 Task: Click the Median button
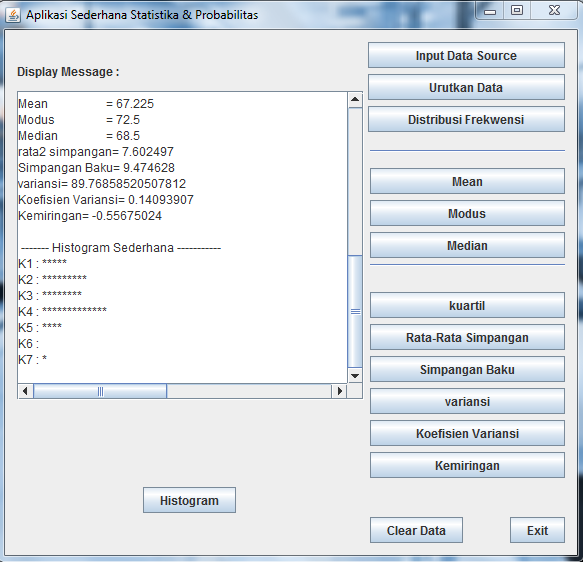[x=467, y=245]
